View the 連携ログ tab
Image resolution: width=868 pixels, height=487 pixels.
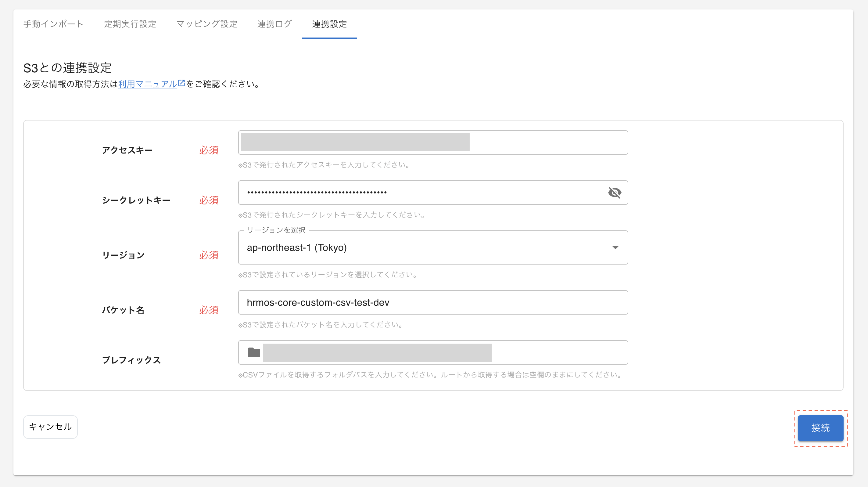pos(274,24)
